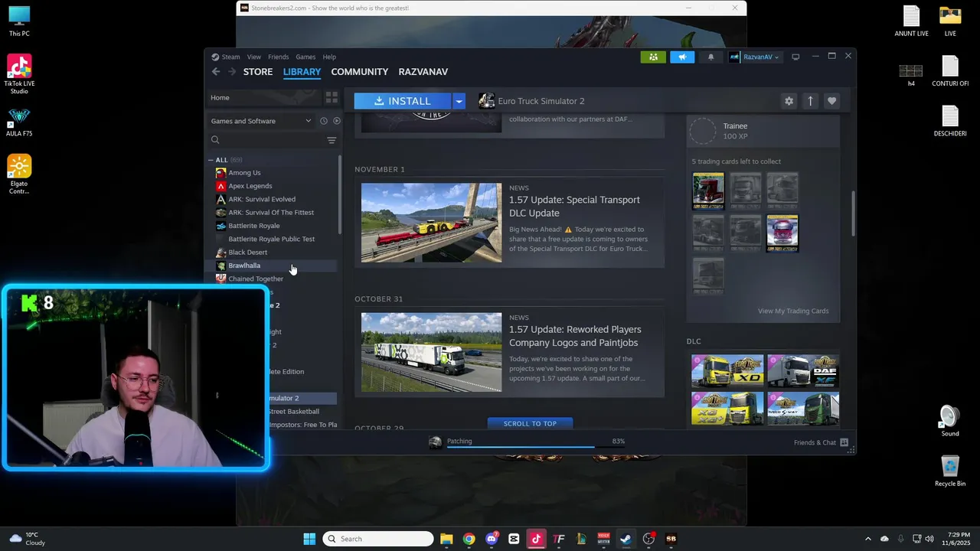Open the bridge transport news thumbnail
Viewport: 980px width, 551px height.
point(431,223)
